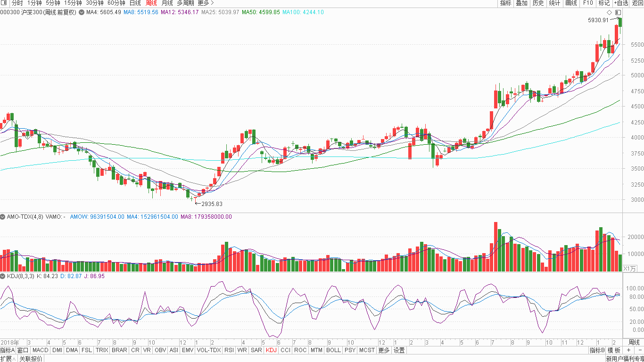Switch indicator to CCI
The image size is (644, 362).
point(285,350)
